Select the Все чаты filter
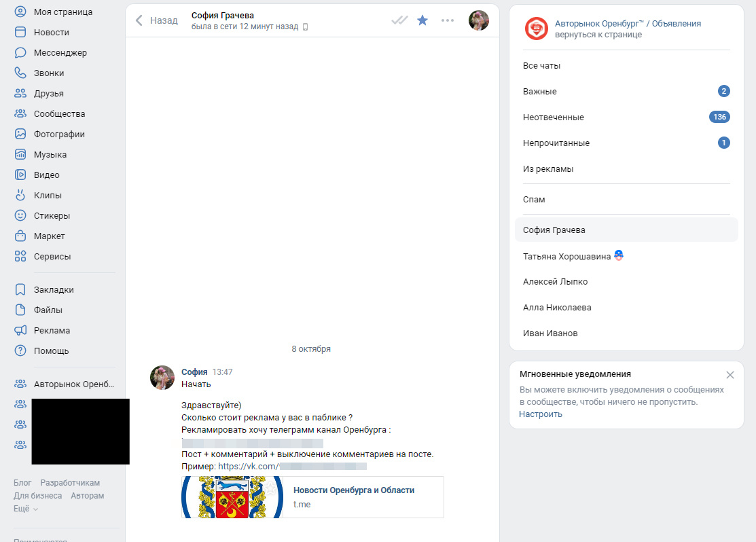This screenshot has width=756, height=542. (626, 66)
